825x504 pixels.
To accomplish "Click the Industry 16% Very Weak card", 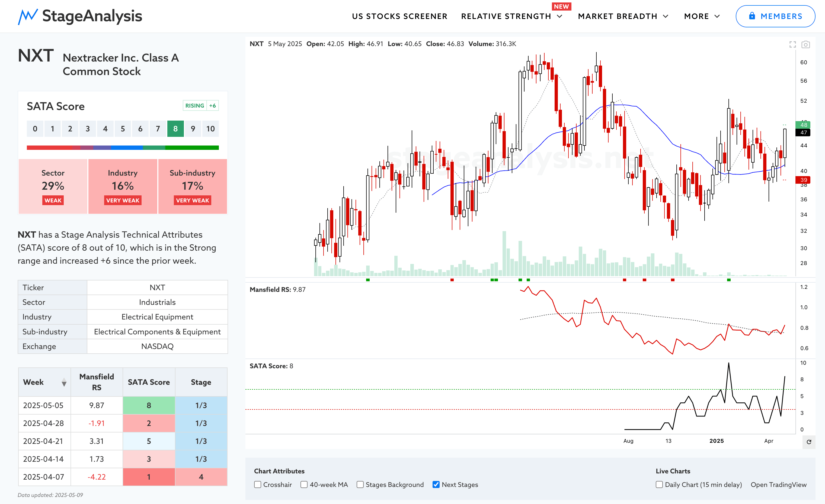I will pyautogui.click(x=123, y=186).
